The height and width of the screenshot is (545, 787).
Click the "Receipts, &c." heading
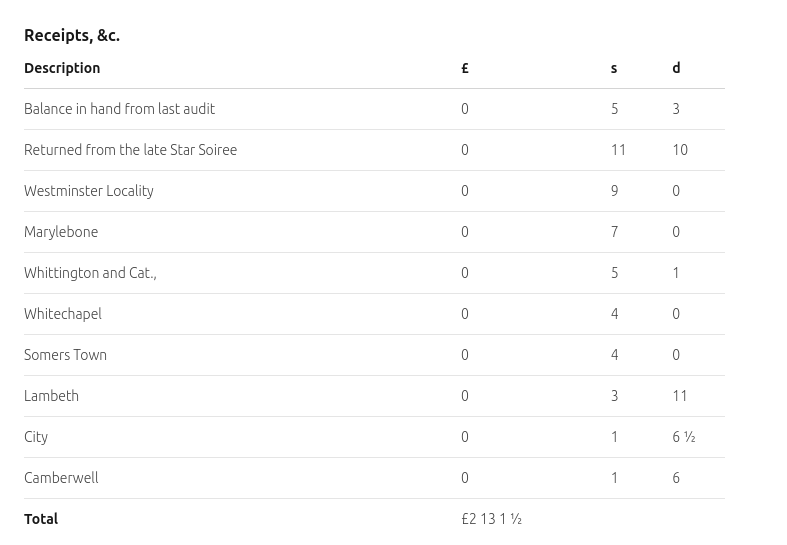pyautogui.click(x=72, y=35)
